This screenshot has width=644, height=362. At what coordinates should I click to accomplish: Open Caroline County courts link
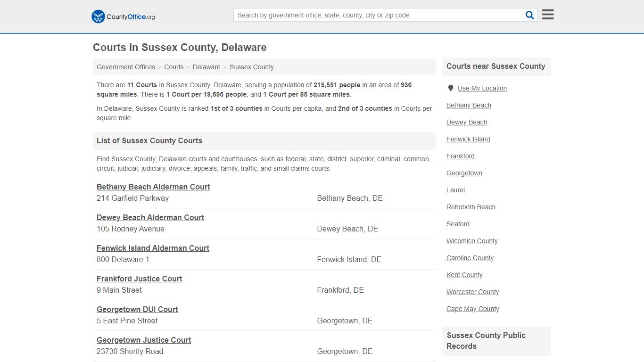pos(470,258)
